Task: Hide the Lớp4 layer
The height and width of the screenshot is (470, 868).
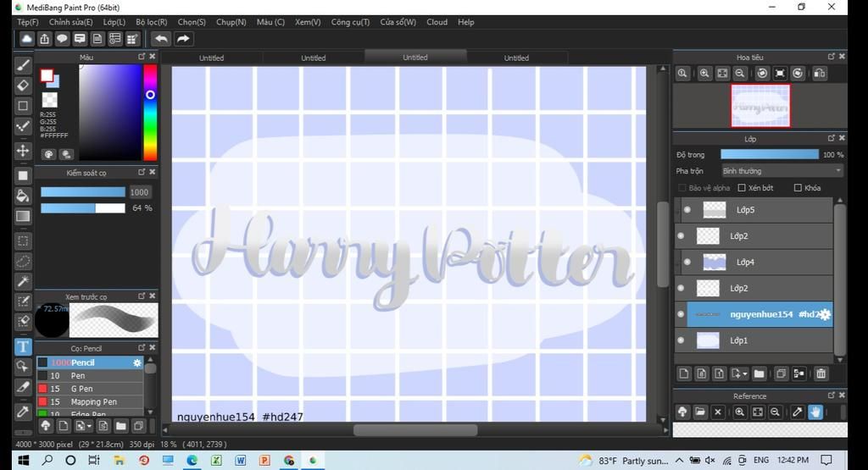Action: coord(687,262)
